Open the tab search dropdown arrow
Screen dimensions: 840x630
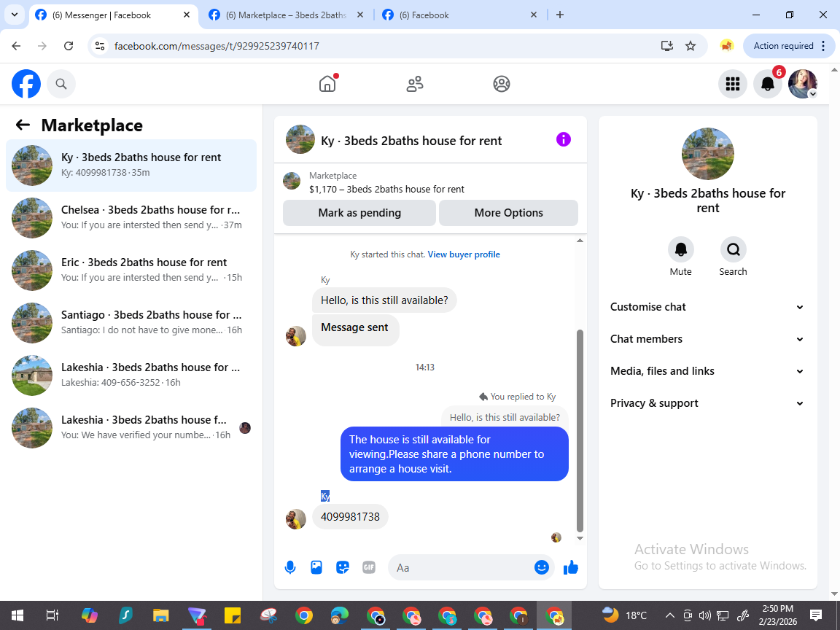coord(15,15)
